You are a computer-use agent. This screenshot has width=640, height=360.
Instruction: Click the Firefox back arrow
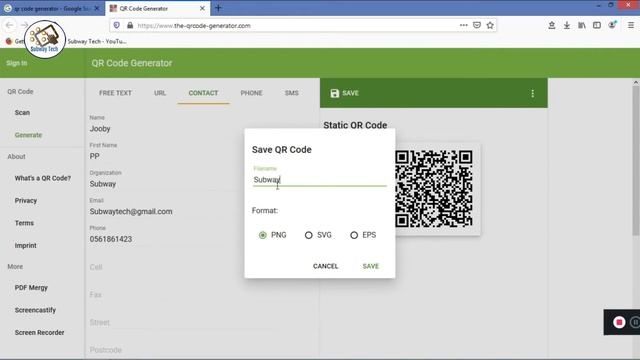(x=9, y=25)
